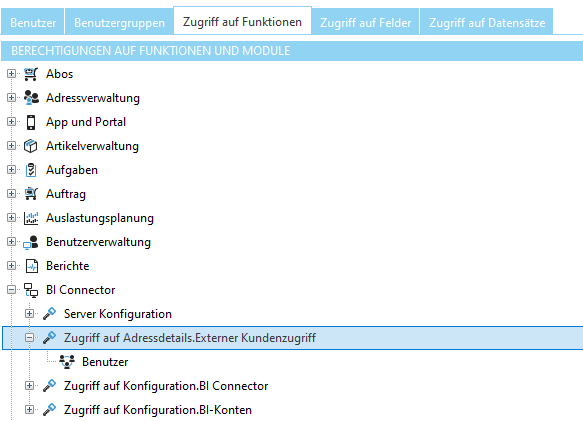583x421 pixels.
Task: Click the Abos shopping cart icon
Action: (31, 74)
